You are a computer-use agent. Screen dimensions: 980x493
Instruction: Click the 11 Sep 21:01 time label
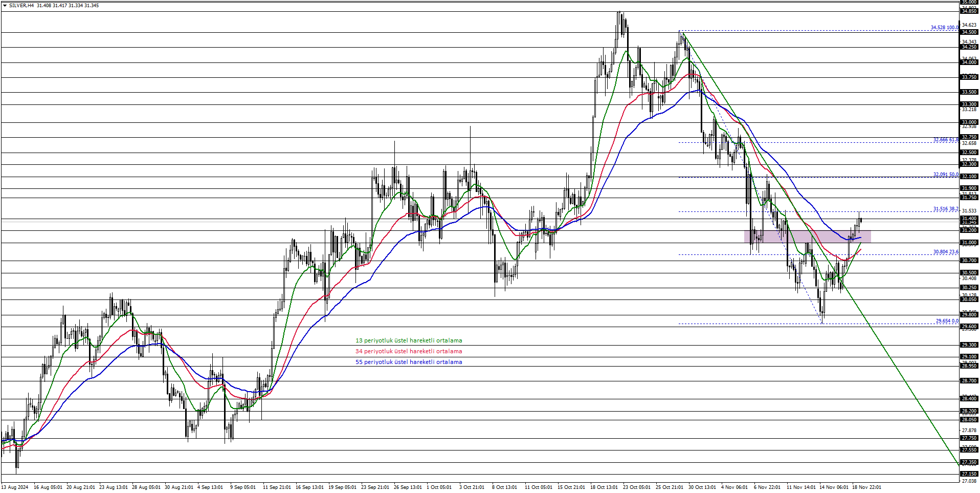click(277, 487)
